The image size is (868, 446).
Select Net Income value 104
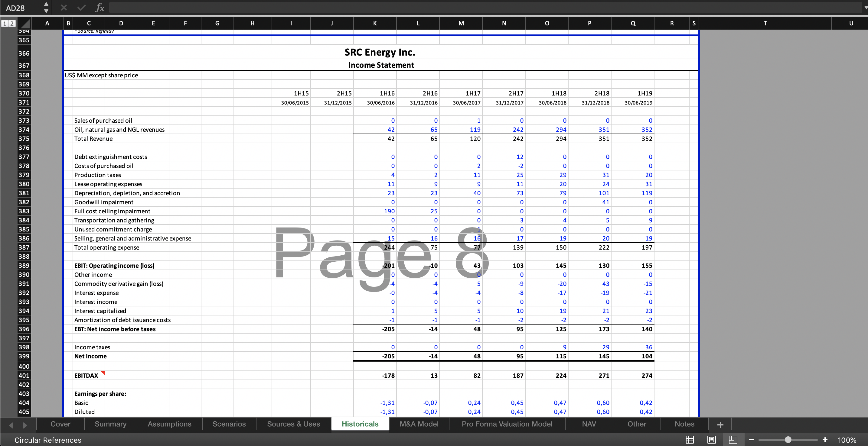click(x=632, y=356)
